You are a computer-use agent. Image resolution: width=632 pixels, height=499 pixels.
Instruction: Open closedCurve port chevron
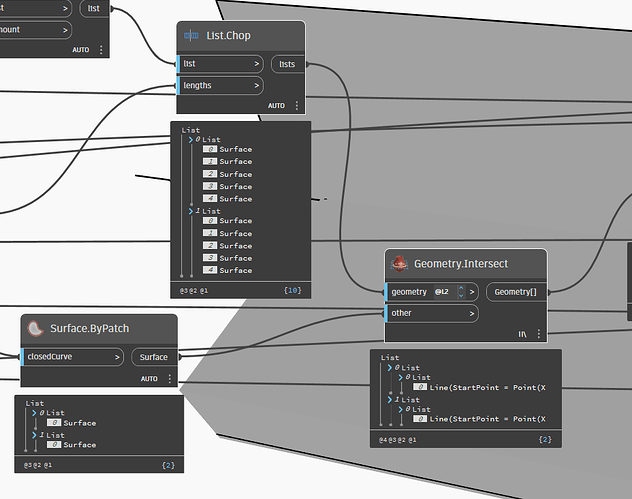point(117,357)
